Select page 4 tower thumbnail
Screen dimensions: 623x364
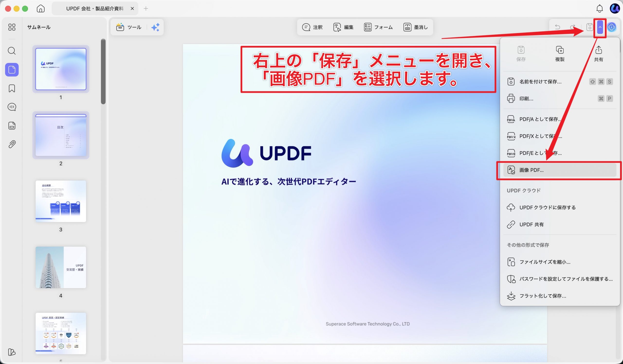point(61,267)
